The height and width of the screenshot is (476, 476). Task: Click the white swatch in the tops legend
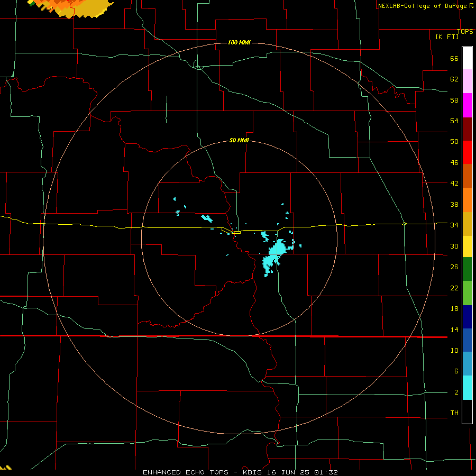click(467, 58)
